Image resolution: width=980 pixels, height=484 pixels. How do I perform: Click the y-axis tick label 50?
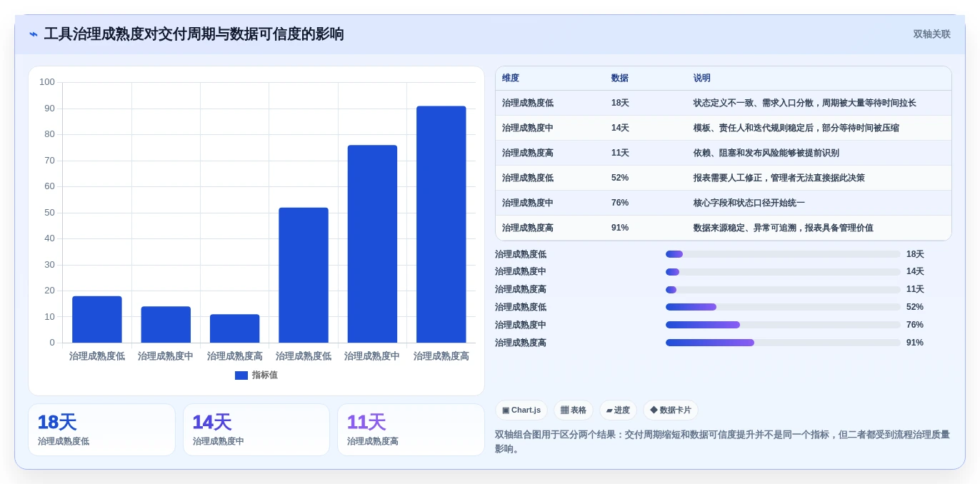click(x=50, y=213)
